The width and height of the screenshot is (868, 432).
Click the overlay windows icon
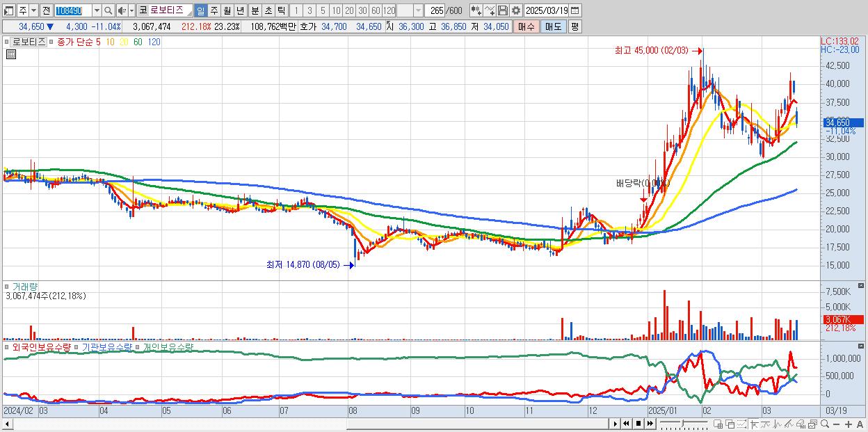coord(730,424)
